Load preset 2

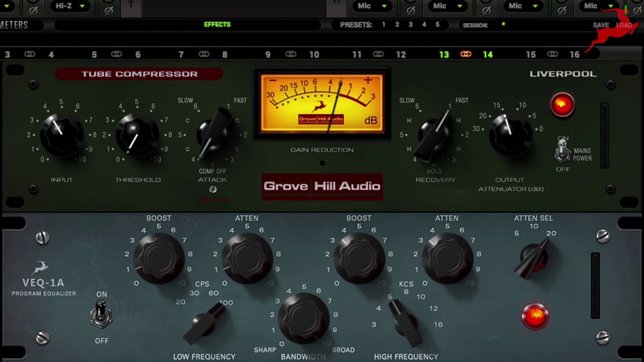(x=397, y=25)
